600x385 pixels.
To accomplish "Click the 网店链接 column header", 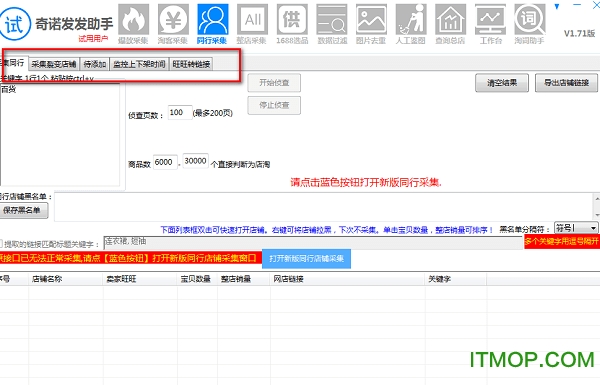I will tap(347, 279).
